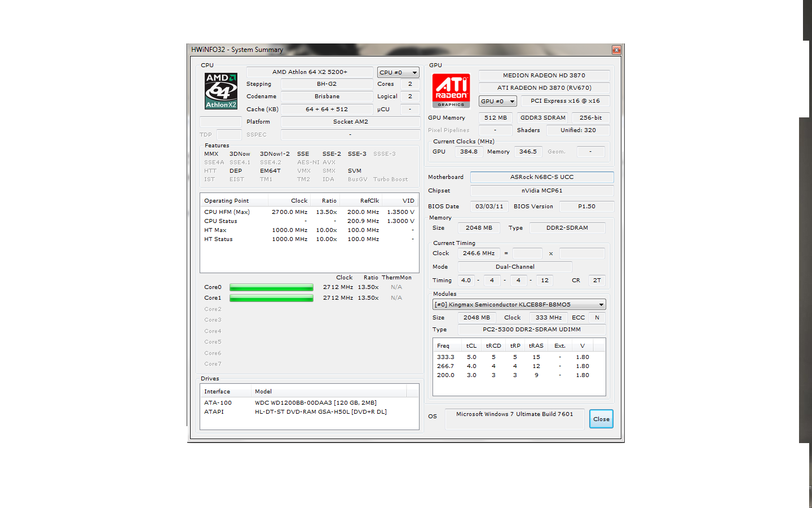Click the PC2-5300 DDR2-SDRAM UDIMM field
The width and height of the screenshot is (812, 508).
(x=531, y=330)
